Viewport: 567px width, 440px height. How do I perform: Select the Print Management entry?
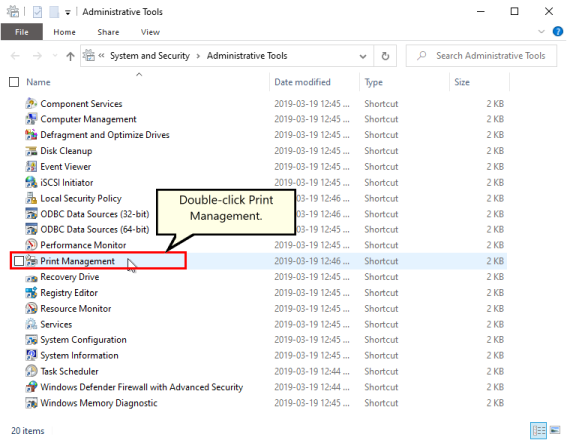77,261
